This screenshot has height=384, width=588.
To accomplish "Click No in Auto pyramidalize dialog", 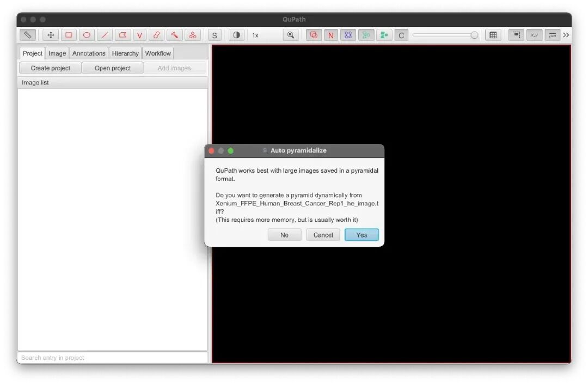I will tap(285, 235).
